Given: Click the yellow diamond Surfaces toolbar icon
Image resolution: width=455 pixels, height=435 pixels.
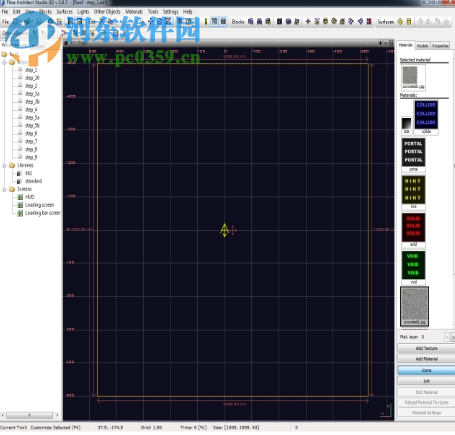Looking at the screenshot, I should tap(400, 22).
